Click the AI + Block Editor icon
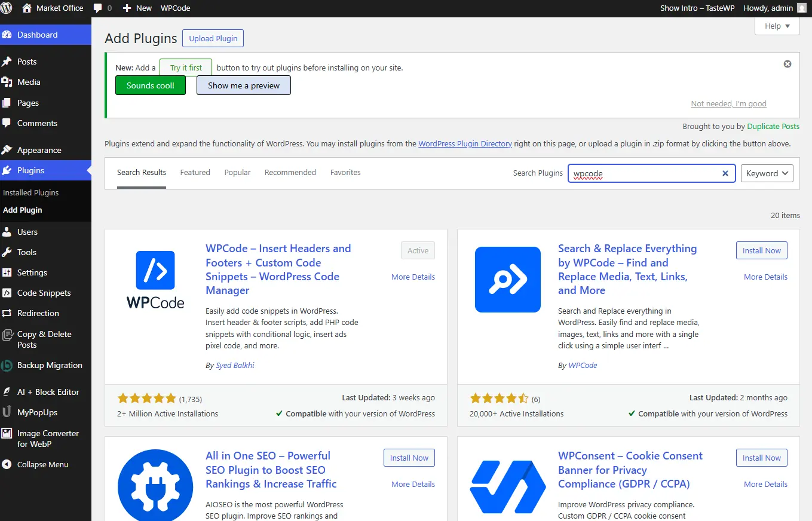The image size is (812, 521). pos(7,392)
